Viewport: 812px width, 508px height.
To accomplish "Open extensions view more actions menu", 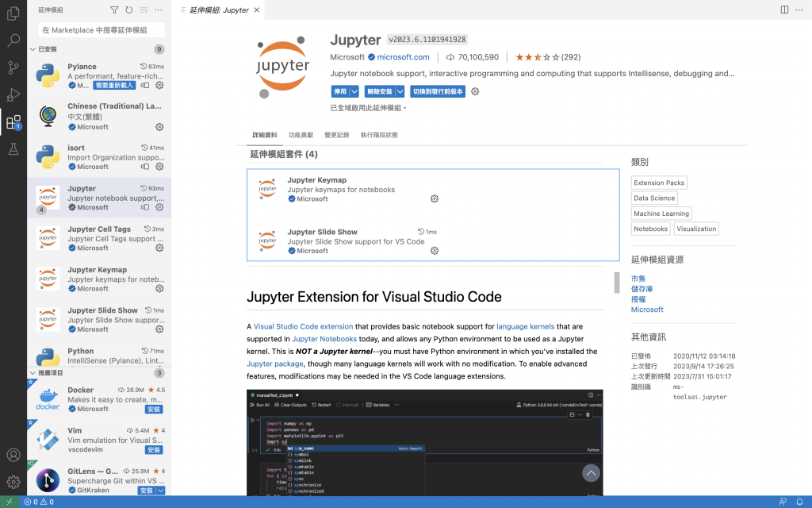I will (x=159, y=10).
